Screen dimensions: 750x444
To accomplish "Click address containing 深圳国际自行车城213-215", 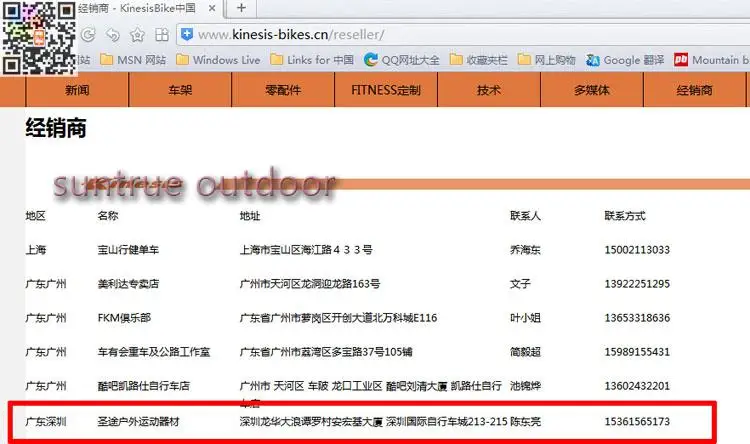I will coord(373,422).
